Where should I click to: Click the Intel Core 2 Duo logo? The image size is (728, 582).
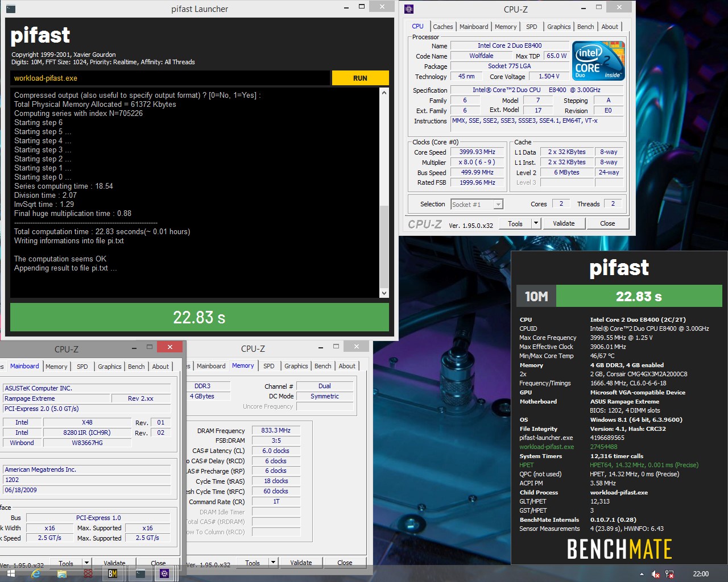pos(598,60)
